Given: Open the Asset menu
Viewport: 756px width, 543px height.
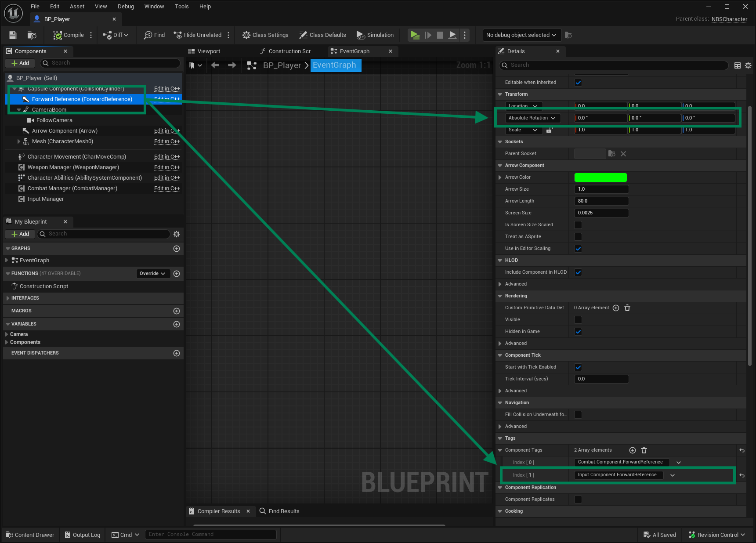Looking at the screenshot, I should click(77, 7).
